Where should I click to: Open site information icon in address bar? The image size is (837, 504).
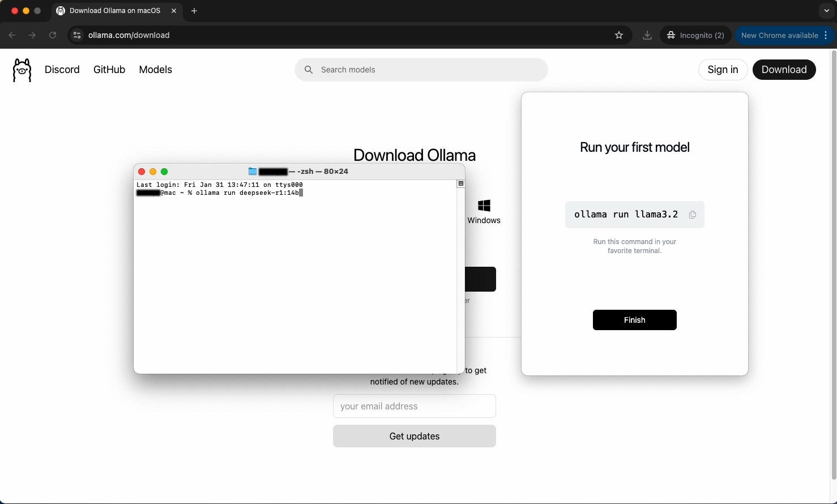point(77,35)
